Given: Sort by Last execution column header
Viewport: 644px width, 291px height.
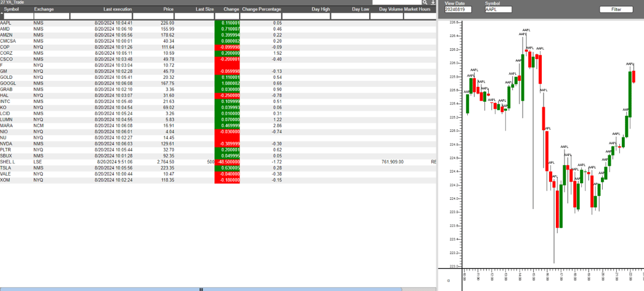Looking at the screenshot, I should pyautogui.click(x=118, y=9).
